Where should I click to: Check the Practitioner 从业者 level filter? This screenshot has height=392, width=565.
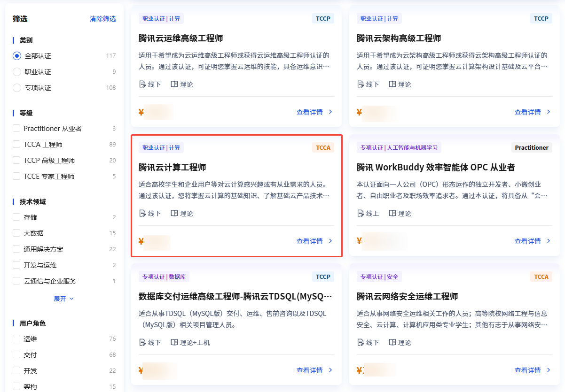tap(16, 129)
